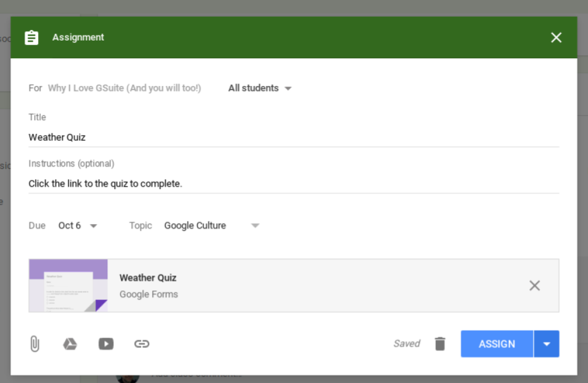Click the class name Why I Love GSuite
Viewport: 588px width, 383px height.
point(124,88)
